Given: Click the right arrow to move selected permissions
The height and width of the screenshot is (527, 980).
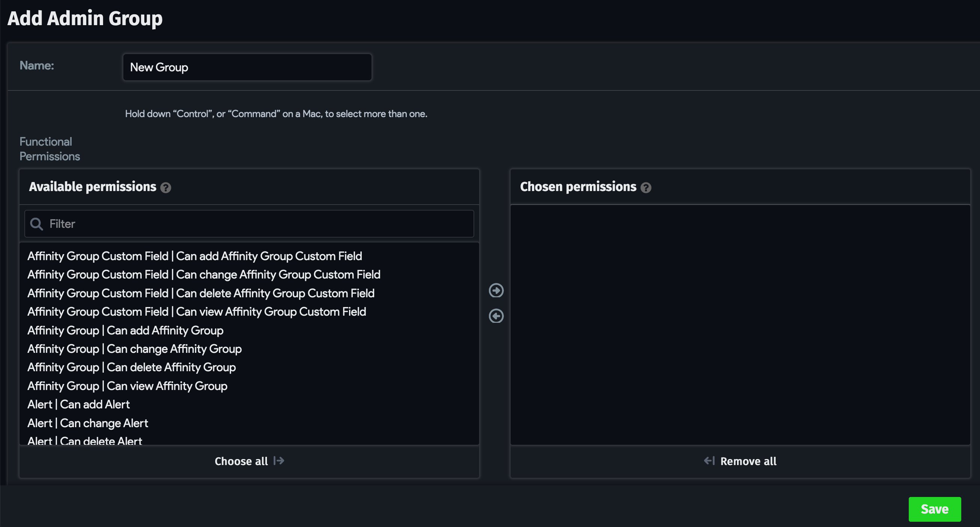Looking at the screenshot, I should (x=496, y=291).
